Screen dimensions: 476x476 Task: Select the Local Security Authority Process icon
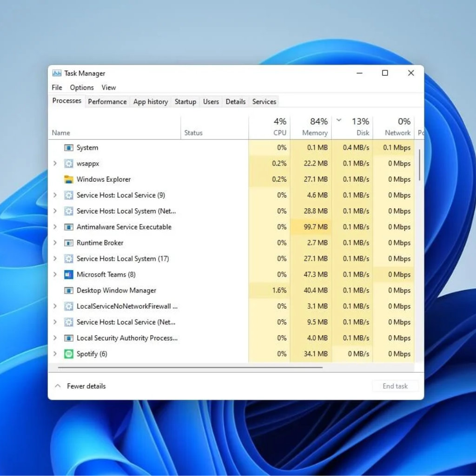click(69, 338)
